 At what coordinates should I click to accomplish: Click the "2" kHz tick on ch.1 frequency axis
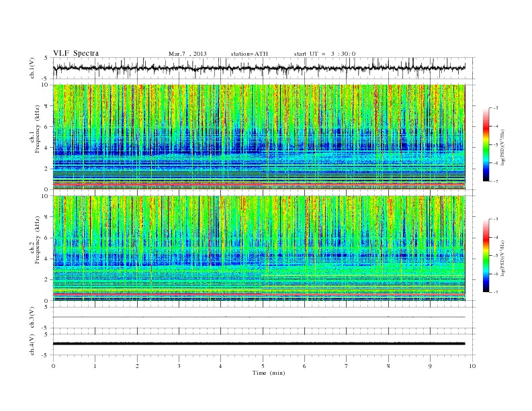click(46, 169)
